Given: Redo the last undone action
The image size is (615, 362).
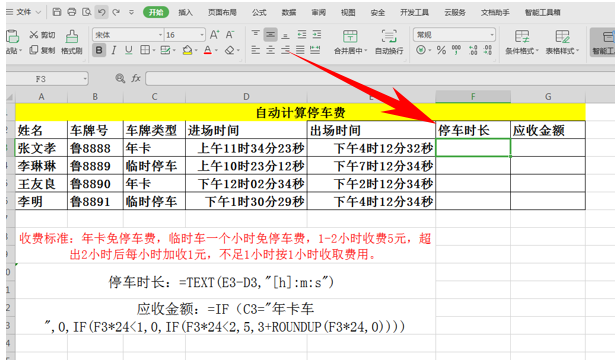Looking at the screenshot, I should [x=116, y=12].
